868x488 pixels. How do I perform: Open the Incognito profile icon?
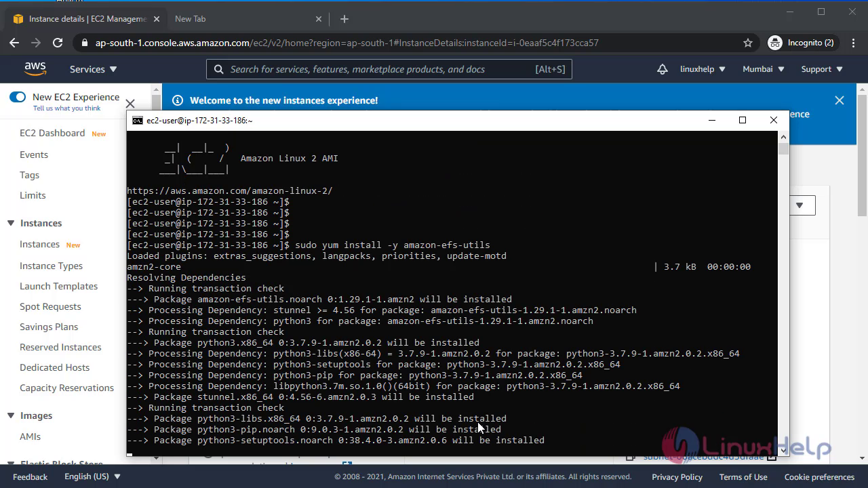[x=775, y=43]
